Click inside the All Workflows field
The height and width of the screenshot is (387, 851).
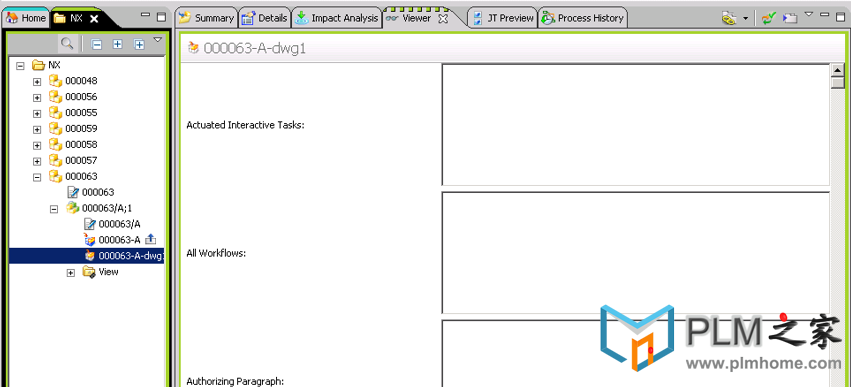636,252
